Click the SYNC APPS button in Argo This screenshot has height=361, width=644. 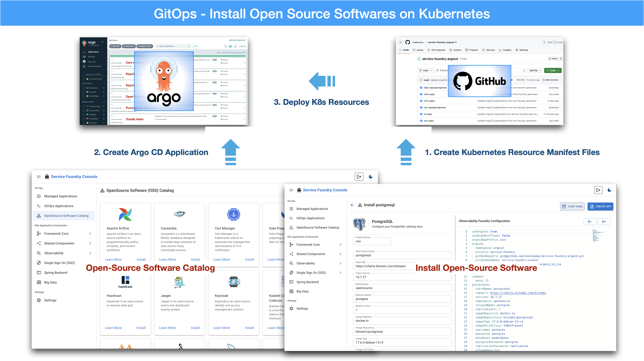[x=129, y=46]
